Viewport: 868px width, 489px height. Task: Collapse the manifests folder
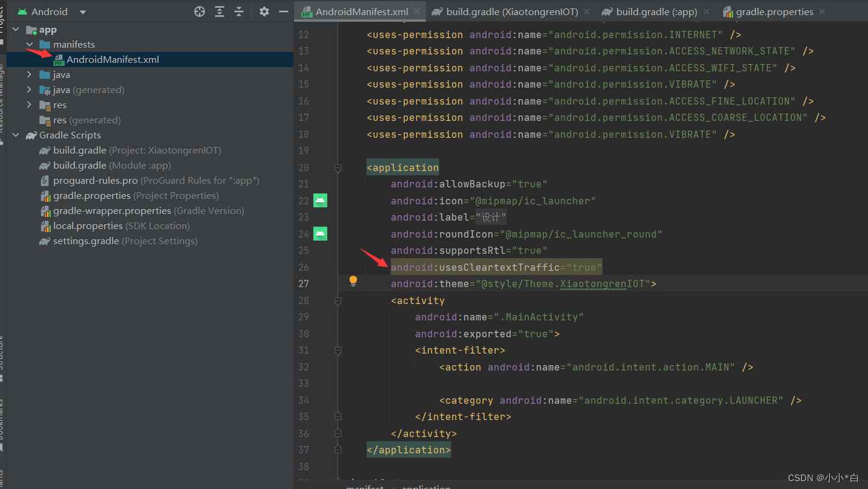[x=29, y=45]
